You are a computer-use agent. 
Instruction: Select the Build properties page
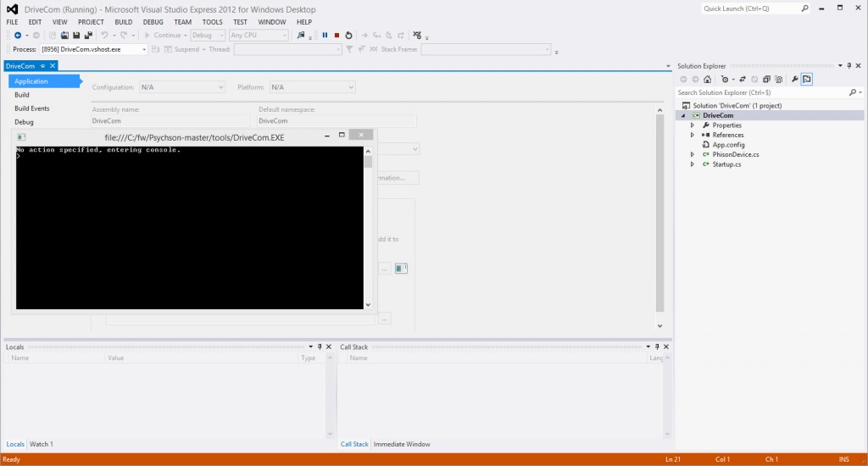pos(22,95)
